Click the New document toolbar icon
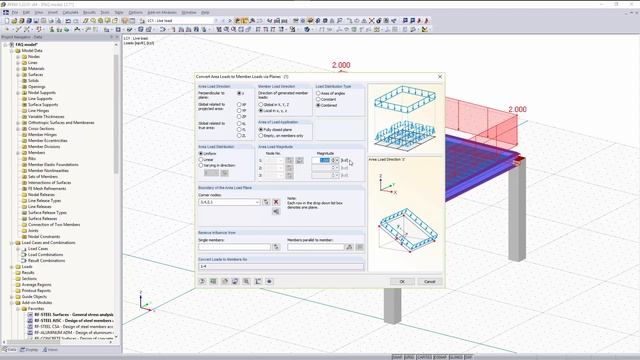Viewport: 640px width, 360px height. point(7,20)
